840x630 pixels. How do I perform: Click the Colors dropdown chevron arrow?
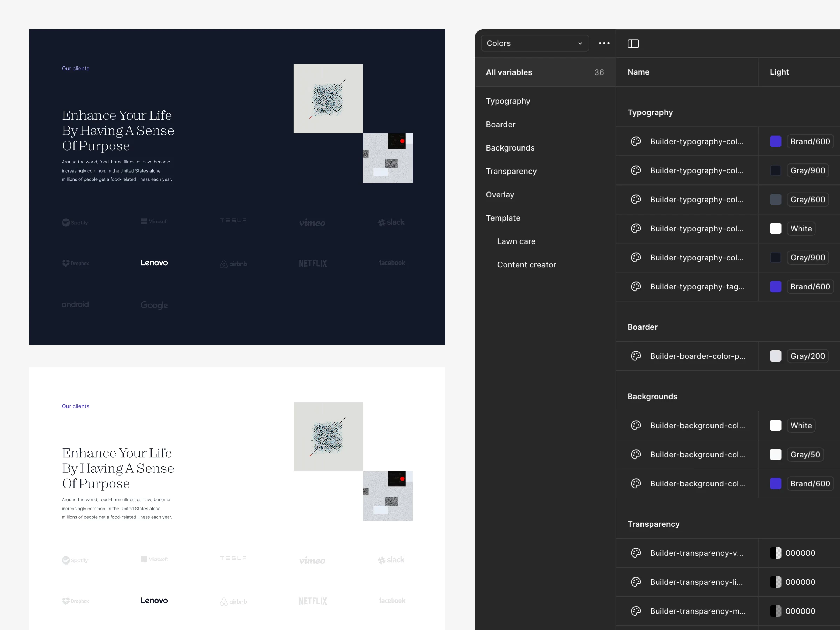pos(580,44)
